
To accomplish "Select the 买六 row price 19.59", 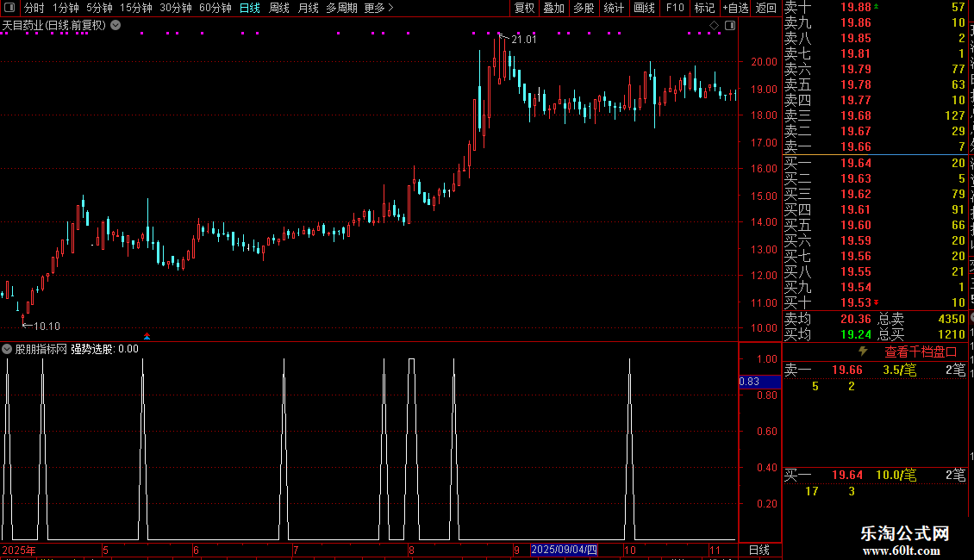I will click(855, 240).
